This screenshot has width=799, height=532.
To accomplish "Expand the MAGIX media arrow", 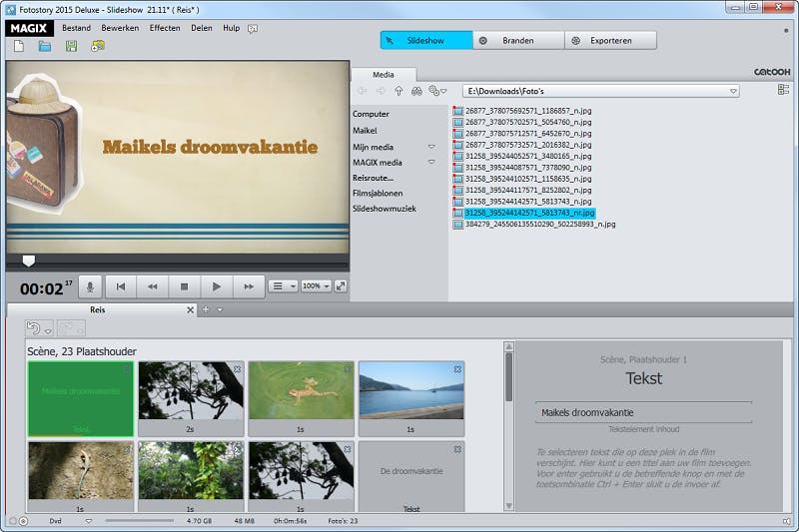I will point(431,162).
